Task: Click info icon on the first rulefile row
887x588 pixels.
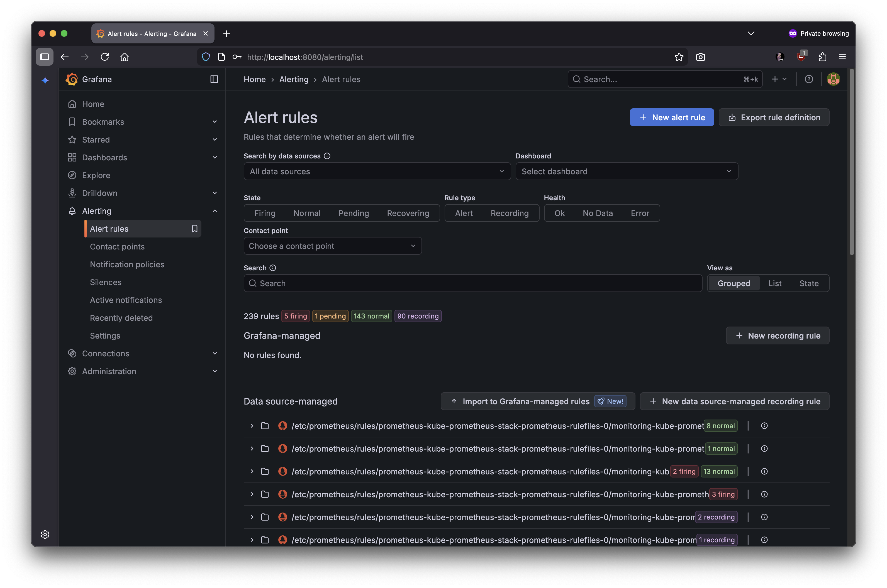Action: tap(764, 426)
